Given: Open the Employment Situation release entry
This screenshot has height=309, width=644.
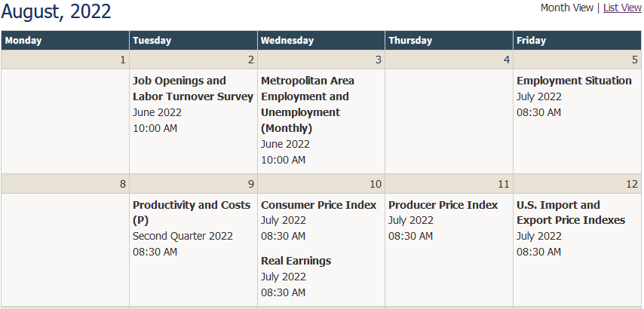Looking at the screenshot, I should click(x=574, y=81).
